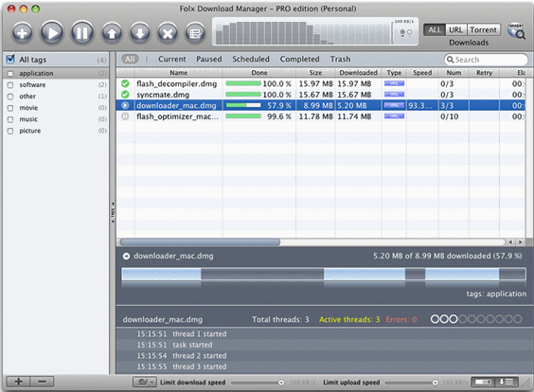Click the speed graph mode control icon
Viewport: 534px width, 392px height.
tap(405, 32)
